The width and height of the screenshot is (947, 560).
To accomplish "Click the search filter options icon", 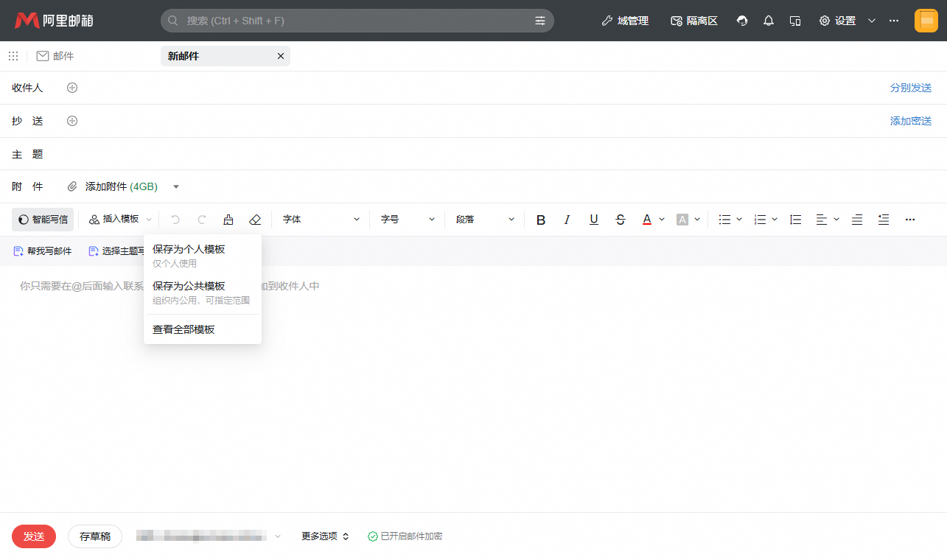I will tap(540, 21).
